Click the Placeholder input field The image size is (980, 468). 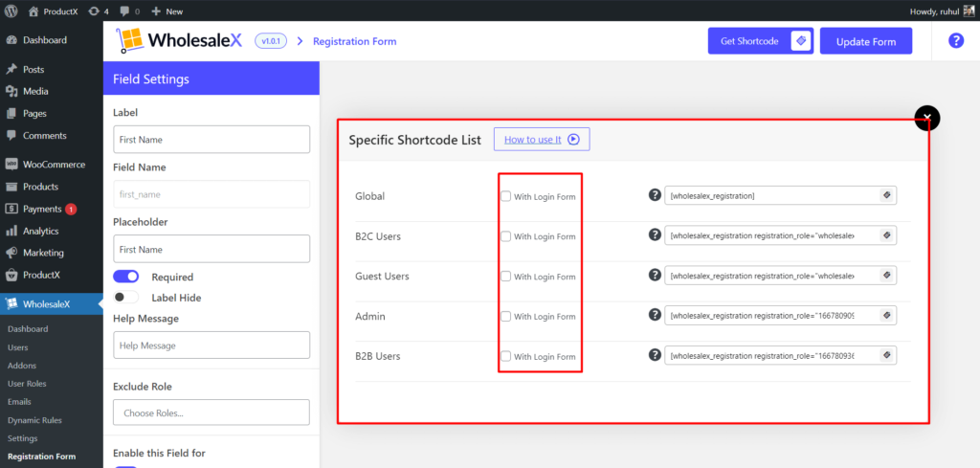(x=212, y=249)
